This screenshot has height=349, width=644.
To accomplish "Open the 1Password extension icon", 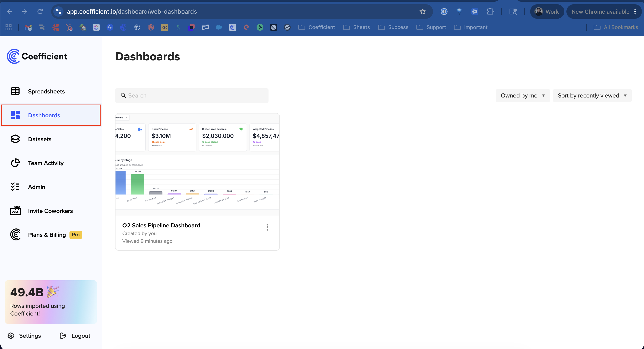I will pyautogui.click(x=444, y=12).
